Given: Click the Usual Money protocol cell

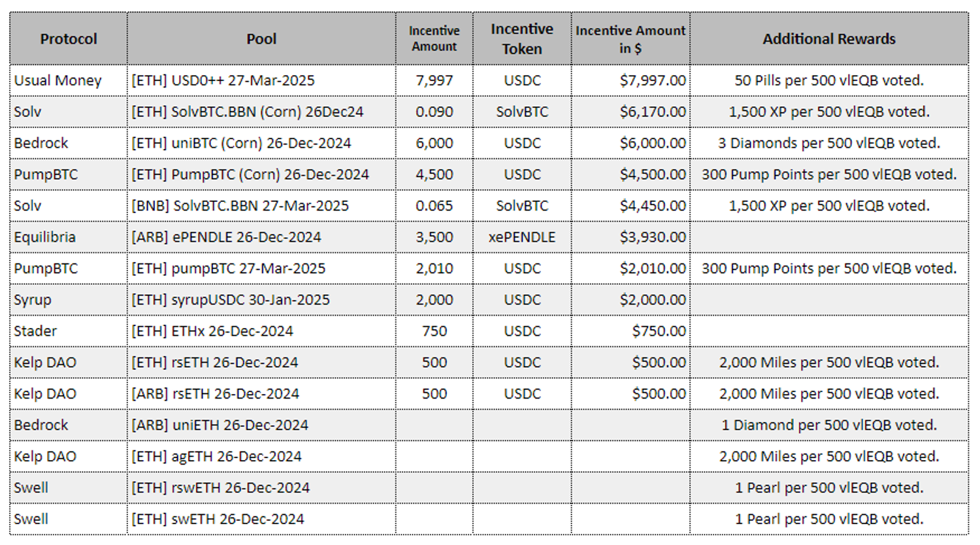Looking at the screenshot, I should click(58, 81).
